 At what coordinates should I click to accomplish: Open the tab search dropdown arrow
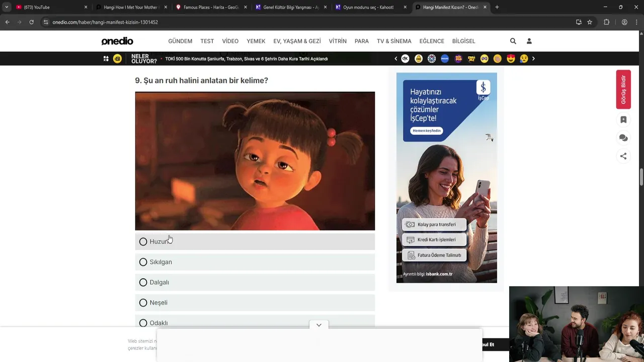[7, 7]
